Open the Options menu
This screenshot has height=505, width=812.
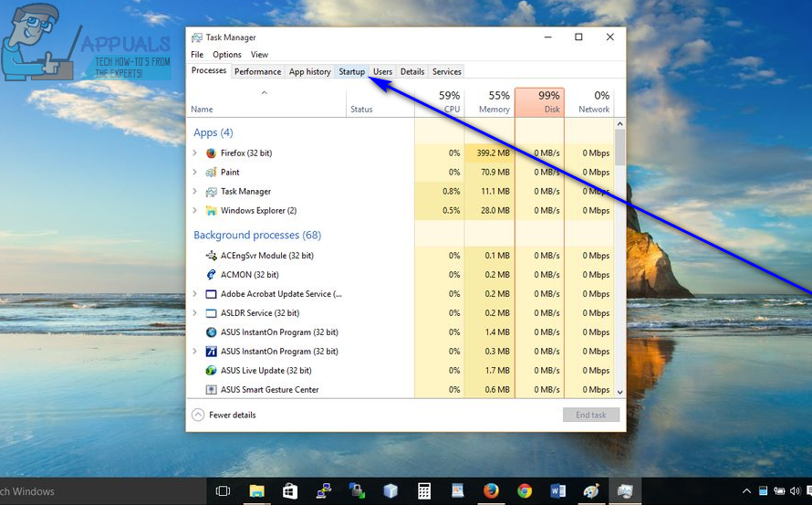tap(227, 55)
